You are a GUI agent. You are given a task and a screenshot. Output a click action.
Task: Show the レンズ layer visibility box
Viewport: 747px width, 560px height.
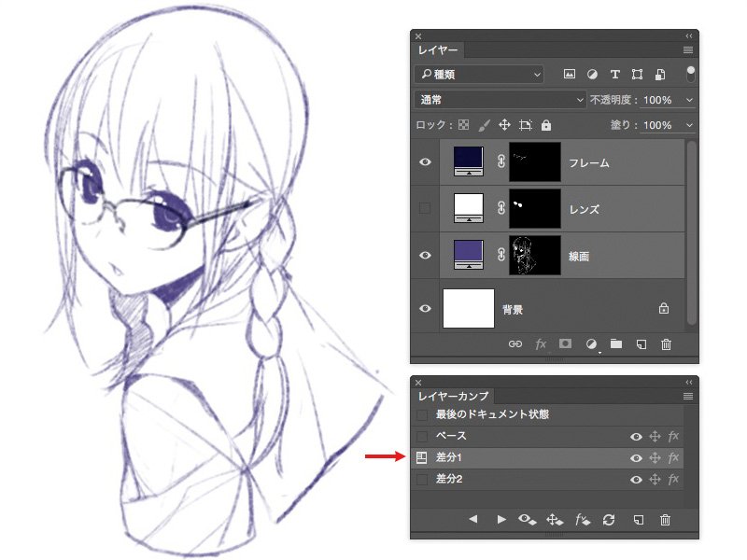pos(425,208)
